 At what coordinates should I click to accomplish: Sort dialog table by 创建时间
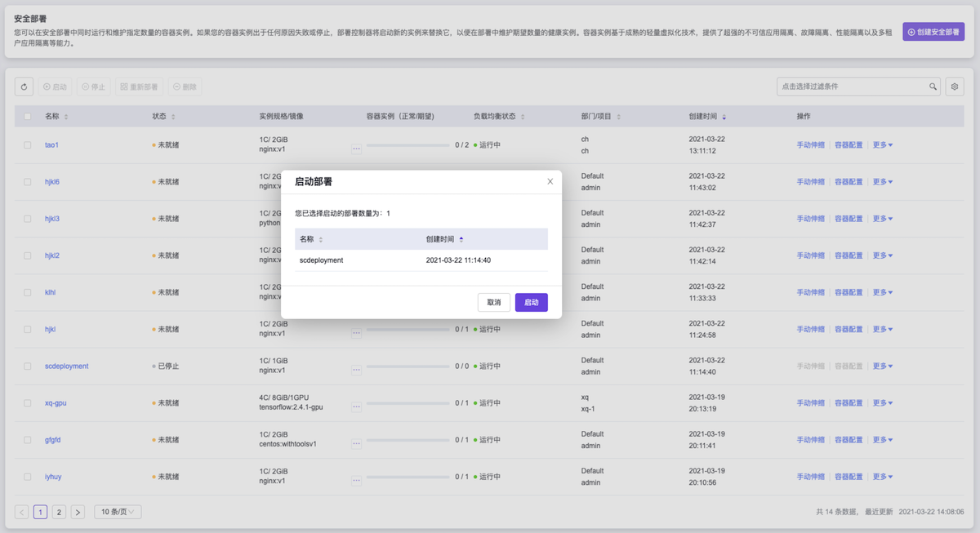tap(461, 239)
